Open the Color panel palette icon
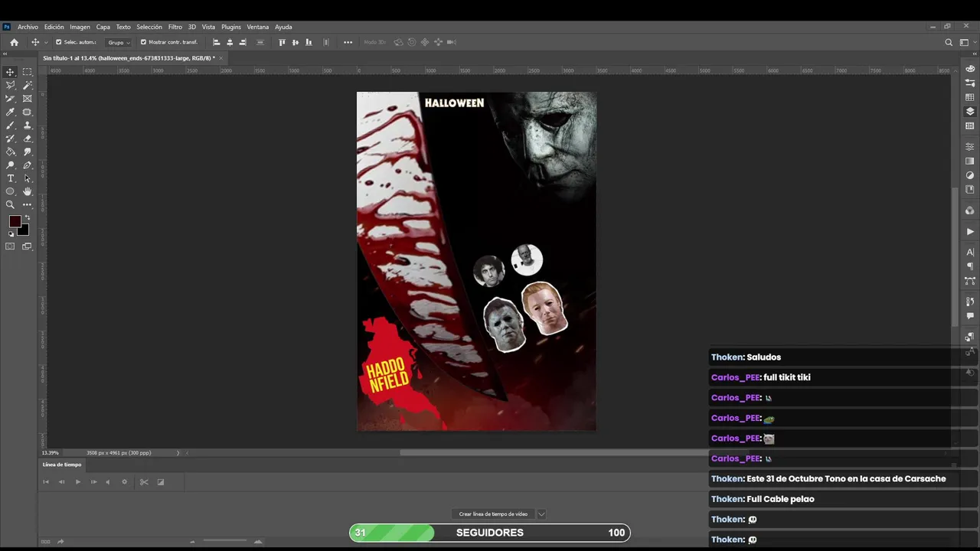The image size is (980, 551). pos(970,69)
